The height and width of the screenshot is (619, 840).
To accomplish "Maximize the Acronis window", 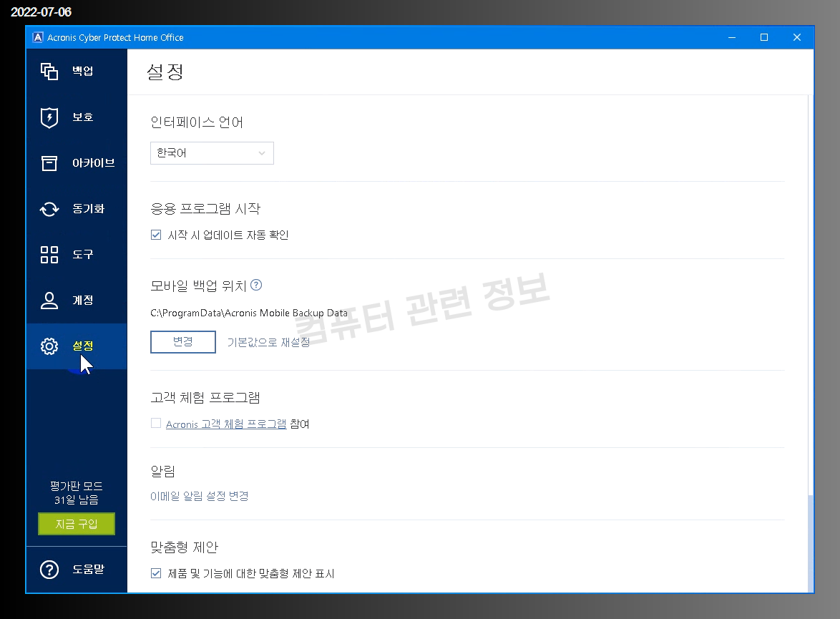I will click(x=764, y=37).
